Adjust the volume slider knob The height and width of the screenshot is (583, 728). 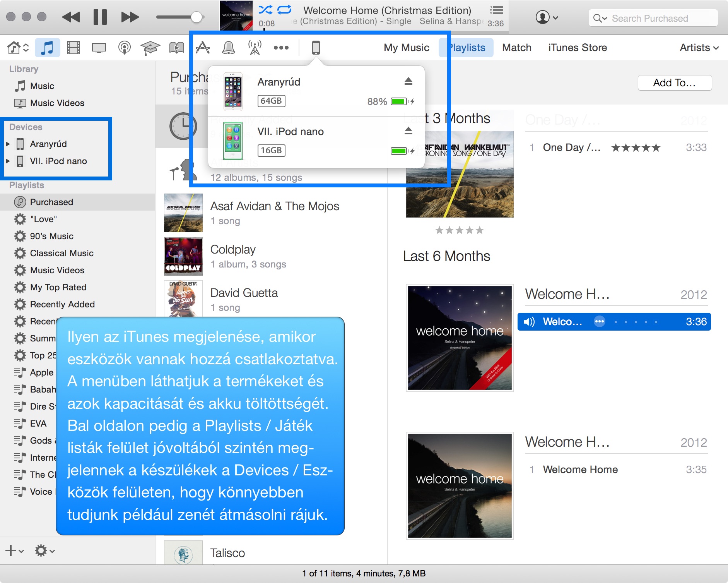click(197, 17)
